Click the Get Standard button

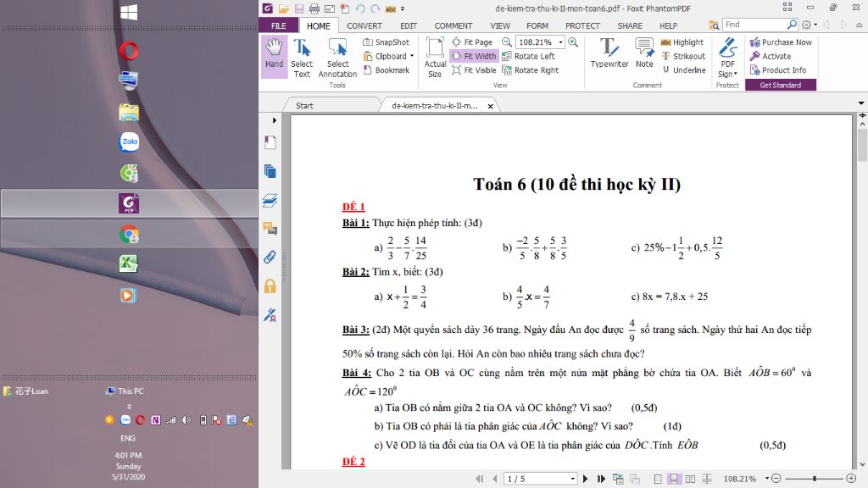(781, 86)
